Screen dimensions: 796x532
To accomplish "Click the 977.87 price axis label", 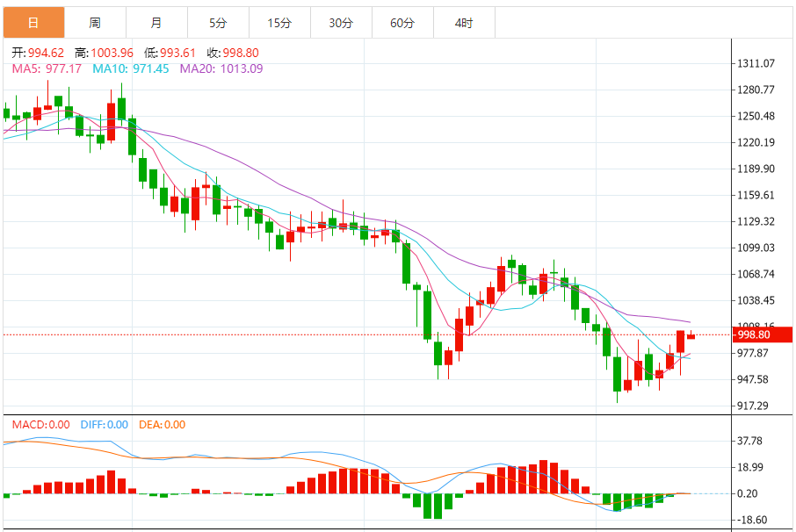I will click(x=753, y=353).
